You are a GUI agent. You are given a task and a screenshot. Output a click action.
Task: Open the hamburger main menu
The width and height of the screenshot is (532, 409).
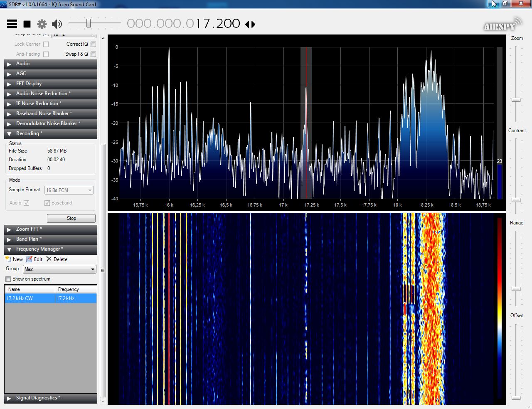(12, 24)
